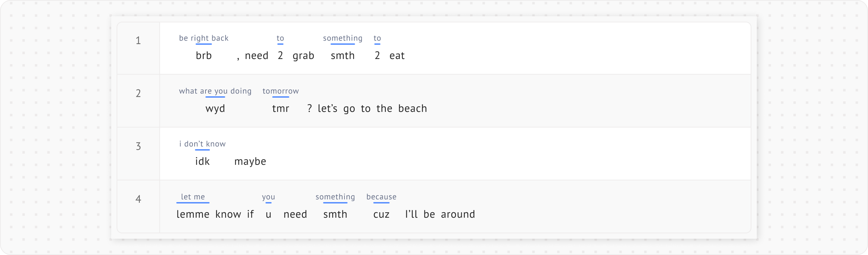Click the "lemme" token in row 4
Image resolution: width=868 pixels, height=255 pixels.
[193, 214]
